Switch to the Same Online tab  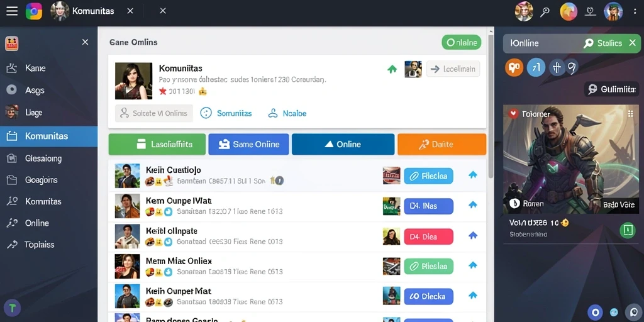(x=248, y=144)
